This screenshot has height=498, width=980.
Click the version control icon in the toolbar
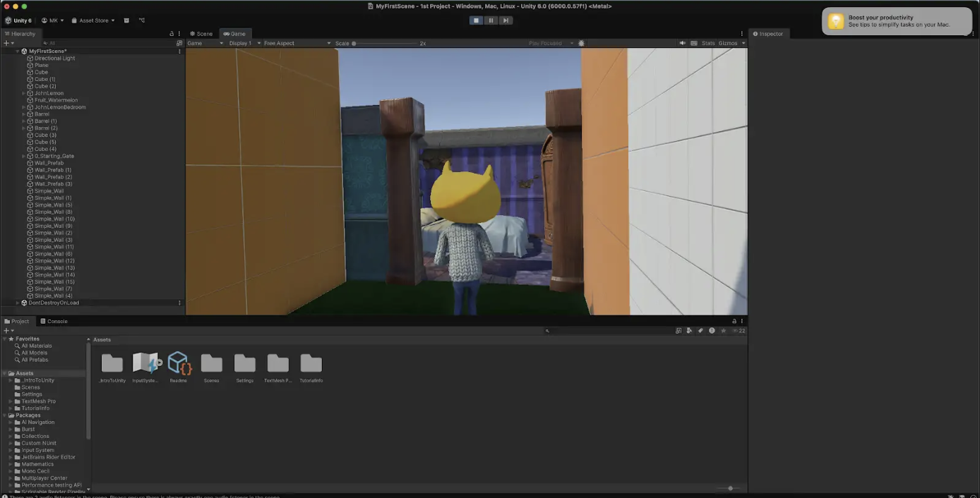[x=142, y=20]
